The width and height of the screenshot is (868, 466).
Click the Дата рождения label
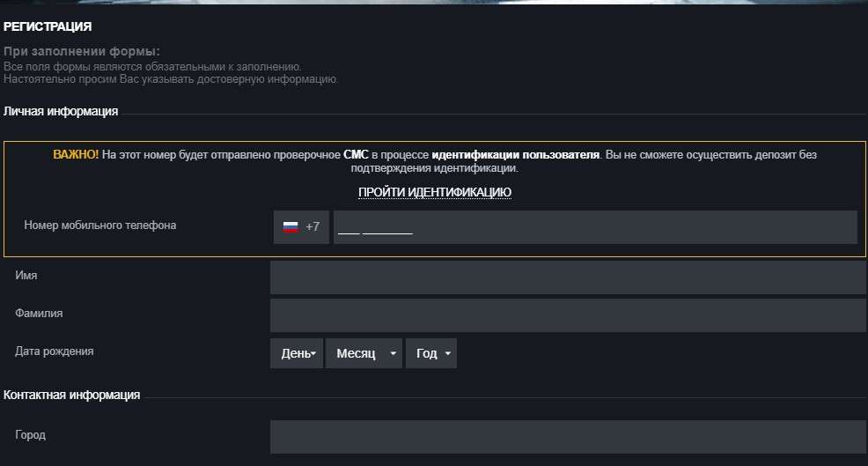click(55, 351)
